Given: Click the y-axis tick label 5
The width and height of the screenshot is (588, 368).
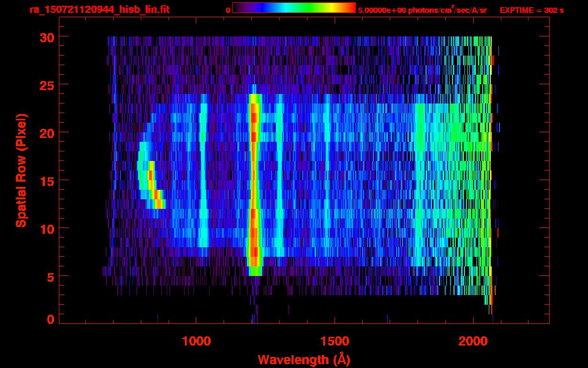Looking at the screenshot, I should (50, 276).
